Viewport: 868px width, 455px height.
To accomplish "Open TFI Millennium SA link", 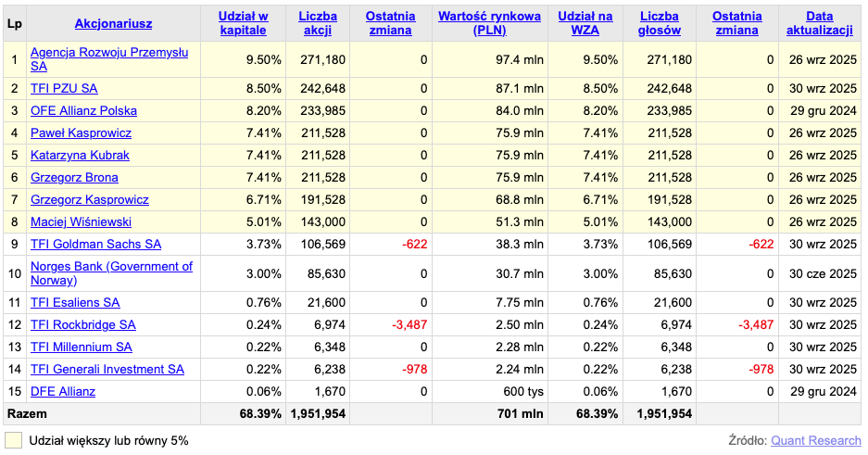I will click(x=82, y=348).
